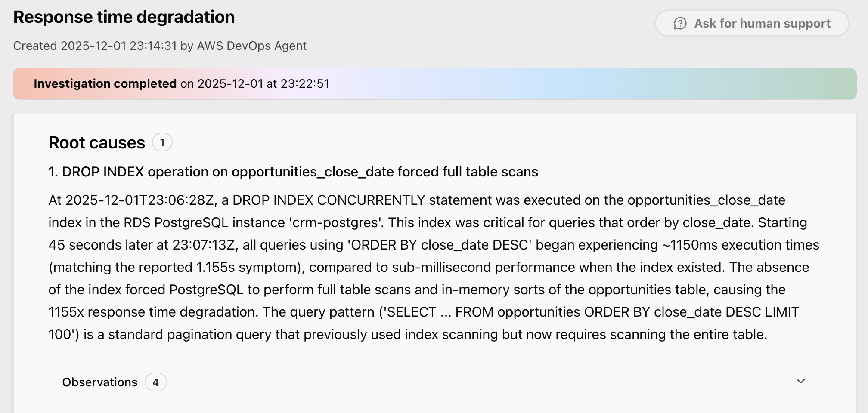Click the 2025-12-01T23:06:28Z timestamp in description

click(x=139, y=200)
